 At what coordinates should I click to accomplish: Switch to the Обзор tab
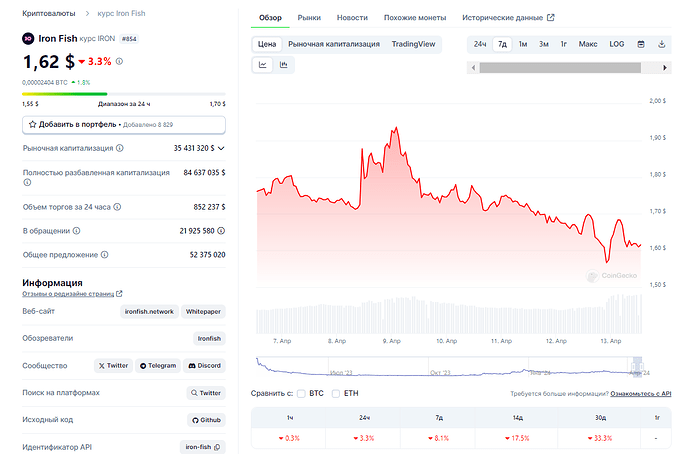(270, 18)
